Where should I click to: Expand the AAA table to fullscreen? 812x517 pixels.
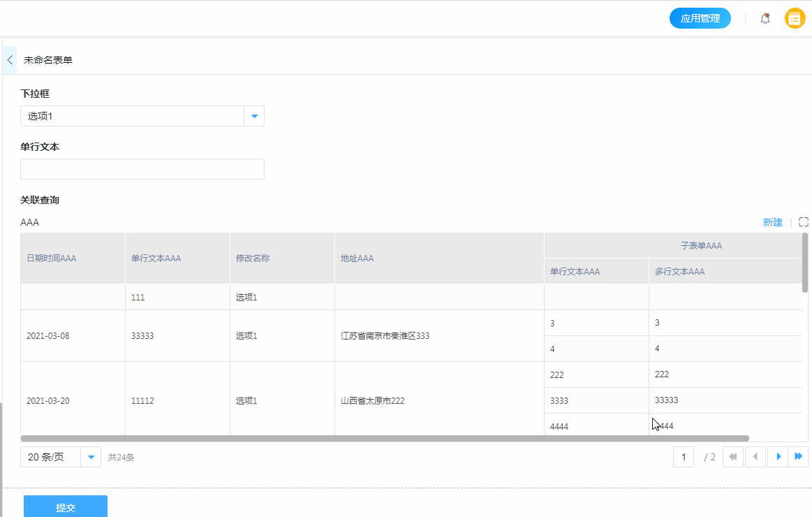pos(803,222)
